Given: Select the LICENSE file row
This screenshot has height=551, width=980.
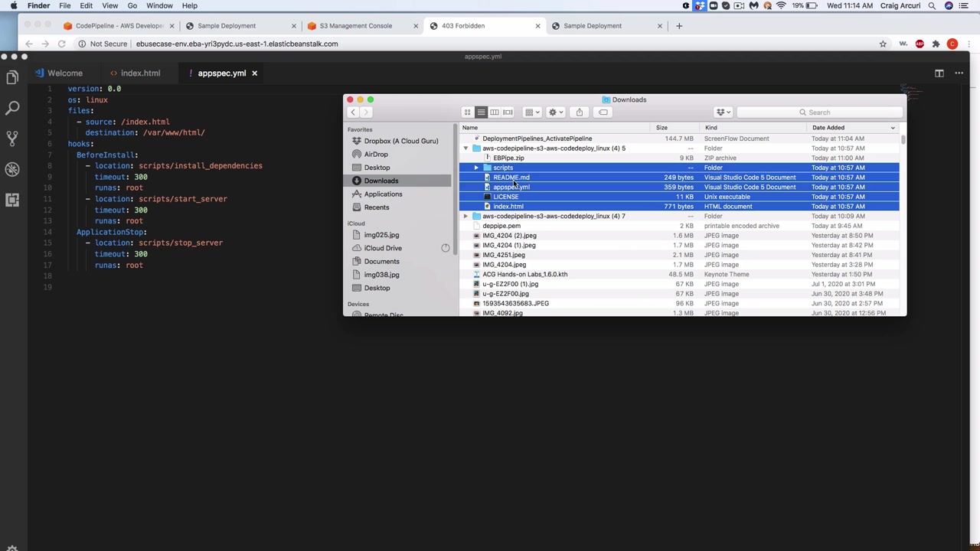Looking at the screenshot, I should click(x=679, y=197).
